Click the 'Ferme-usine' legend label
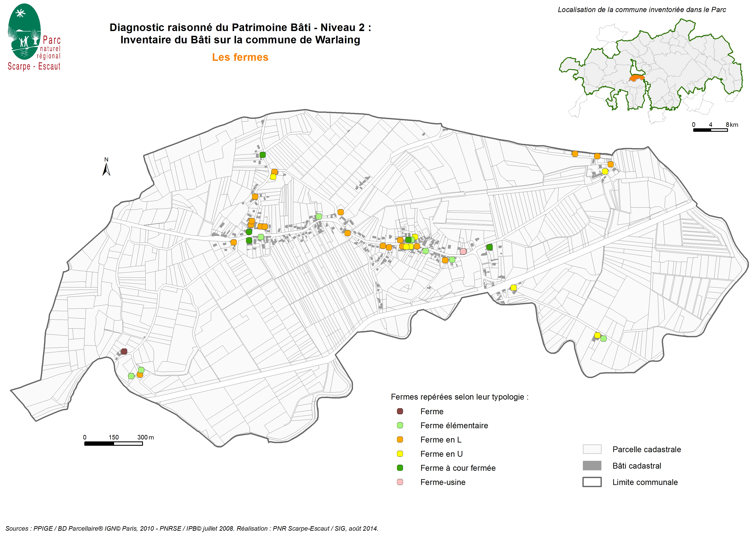Viewport: 756px width, 535px height. (x=443, y=482)
